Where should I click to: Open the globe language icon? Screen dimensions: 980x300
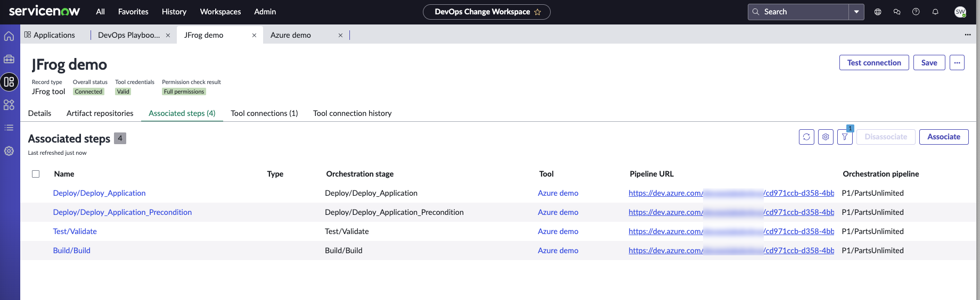point(878,12)
